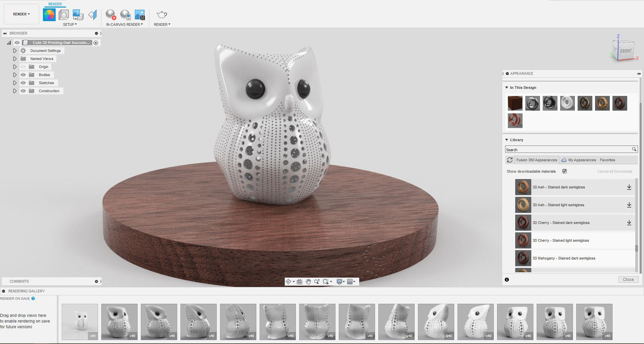
Task: Expand the Appearance panel with double arrows
Action: (639, 73)
